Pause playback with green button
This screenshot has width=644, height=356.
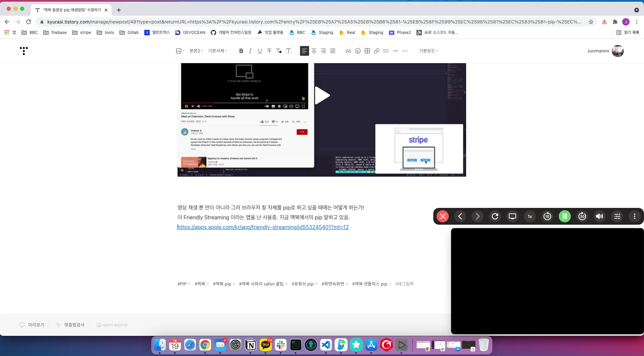point(565,217)
